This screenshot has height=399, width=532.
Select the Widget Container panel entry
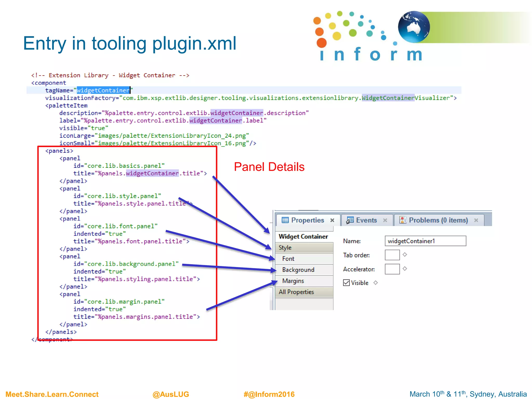[x=303, y=237]
